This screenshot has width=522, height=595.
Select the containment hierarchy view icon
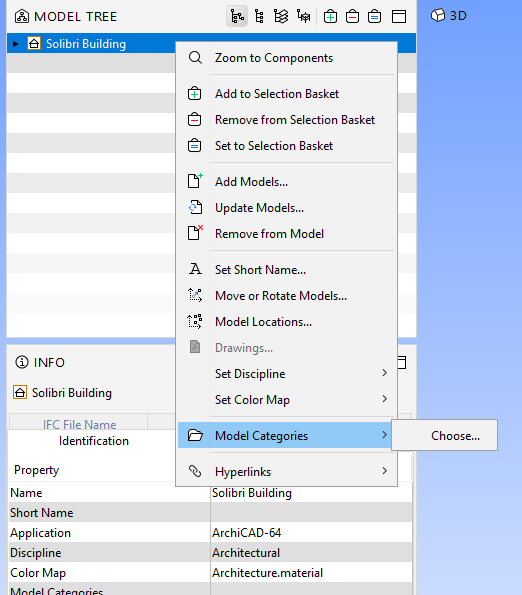(x=237, y=16)
